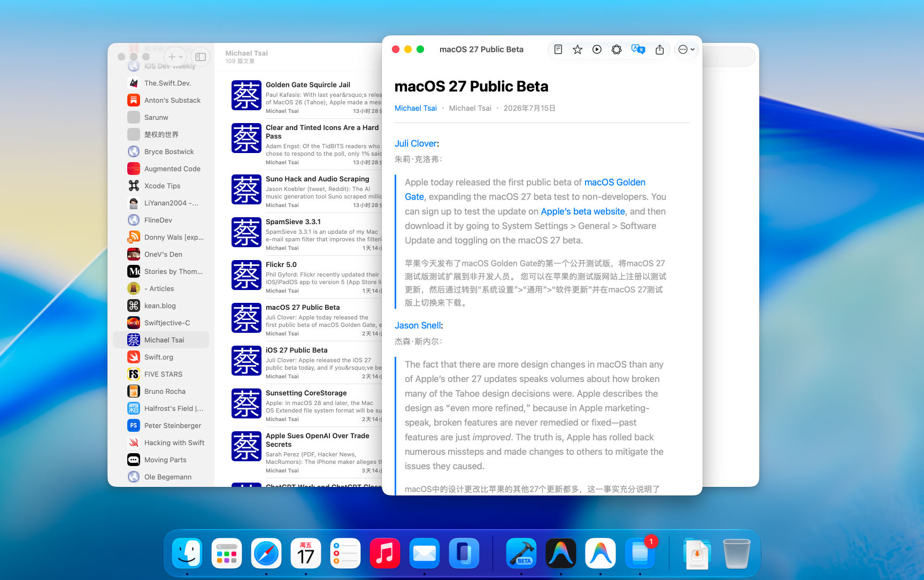
Task: Select OneV's Den feed
Action: tap(161, 254)
